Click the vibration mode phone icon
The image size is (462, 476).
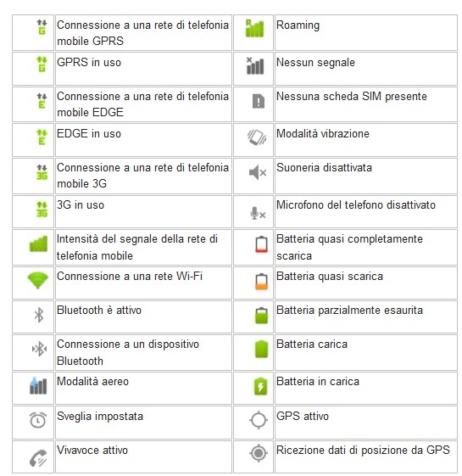click(257, 137)
